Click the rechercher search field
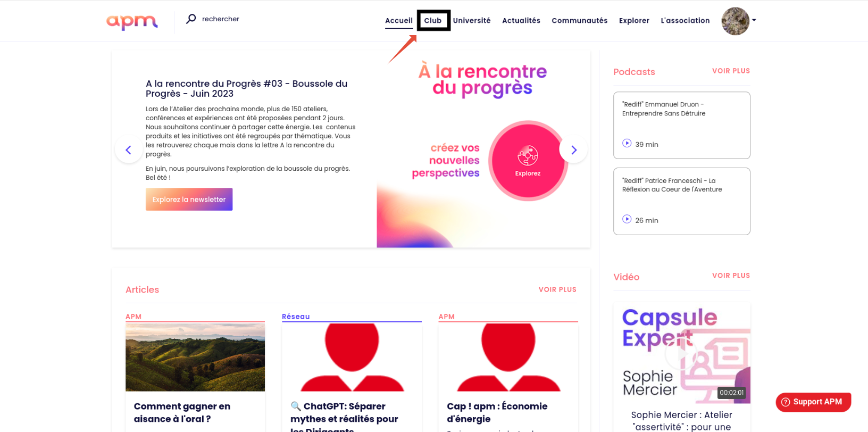The image size is (868, 432). coord(221,19)
